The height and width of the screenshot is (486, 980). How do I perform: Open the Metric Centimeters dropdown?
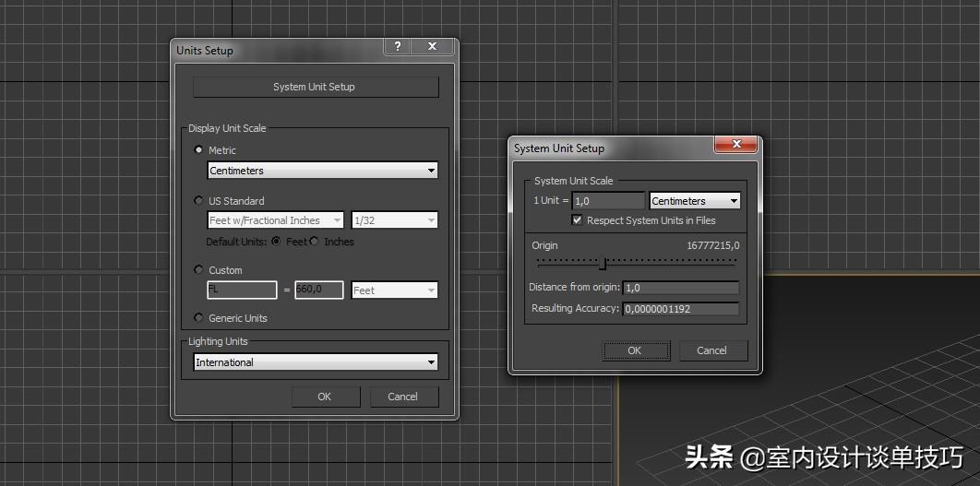pyautogui.click(x=322, y=171)
